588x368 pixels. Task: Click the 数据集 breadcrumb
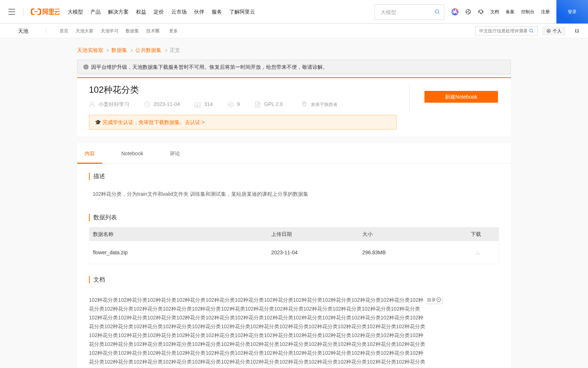pyautogui.click(x=119, y=50)
